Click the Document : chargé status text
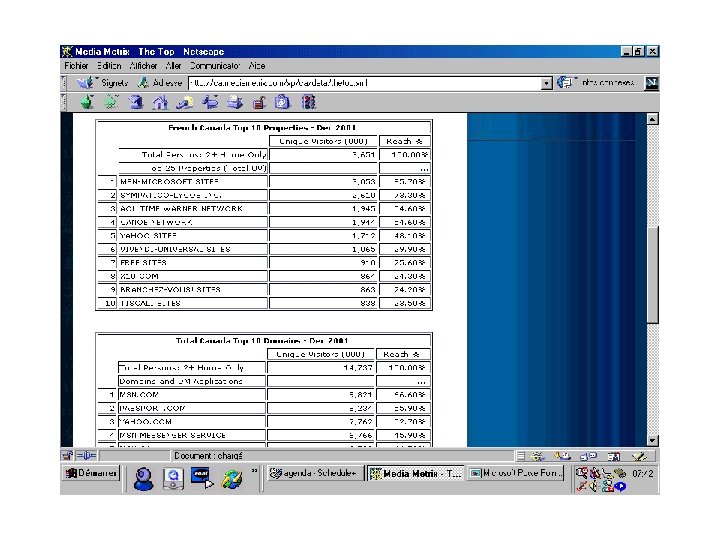Image resolution: width=720 pixels, height=540 pixels. coord(208,456)
